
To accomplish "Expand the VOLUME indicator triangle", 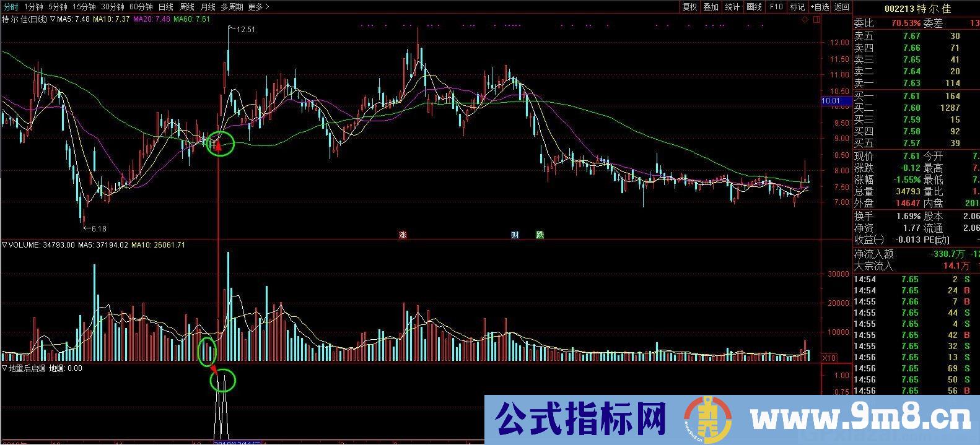I will coord(5,245).
